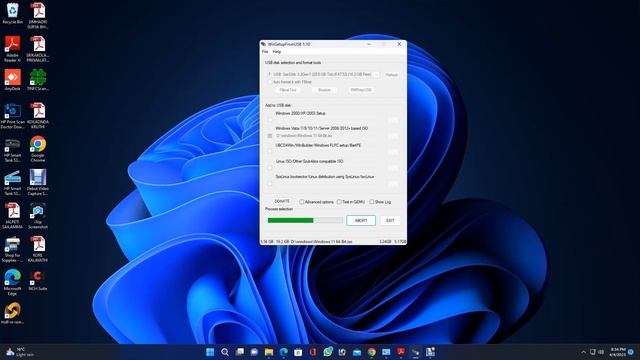This screenshot has width=640, height=360.
Task: Click the green progress bar
Action: tap(305, 220)
